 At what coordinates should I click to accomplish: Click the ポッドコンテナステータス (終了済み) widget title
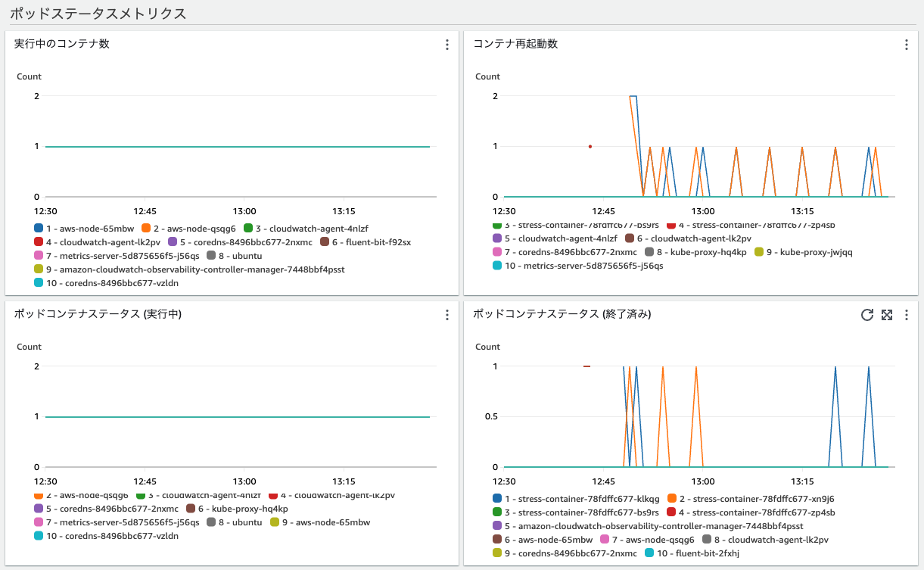pos(562,314)
